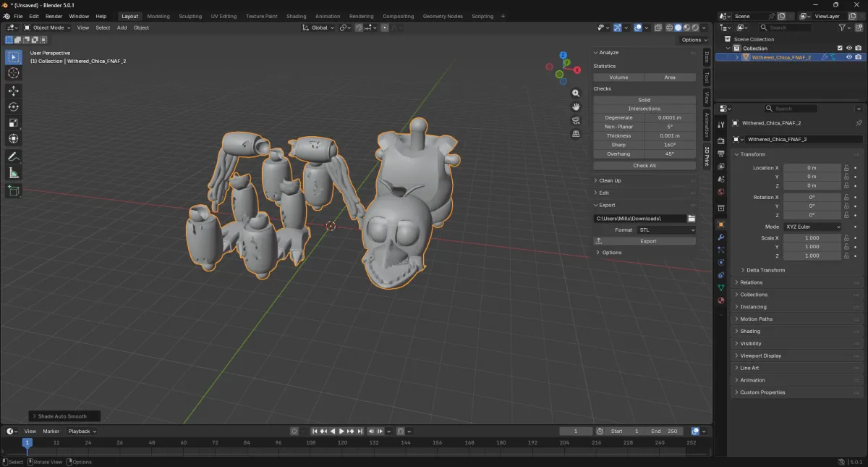Open the XYZ Euler rotation mode dropdown
Image resolution: width=868 pixels, height=467 pixels.
tap(813, 227)
